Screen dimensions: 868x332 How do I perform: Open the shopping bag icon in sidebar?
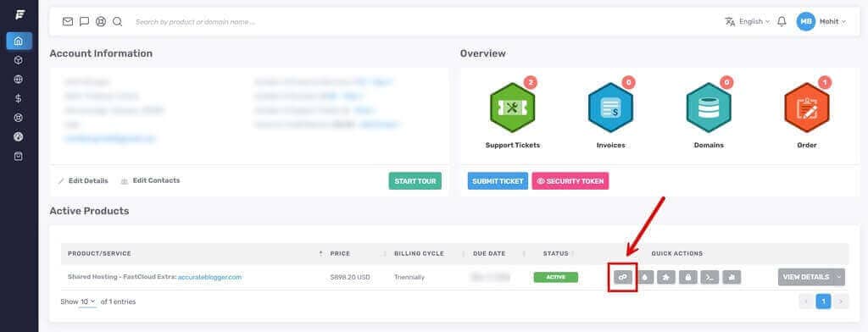coord(19,156)
